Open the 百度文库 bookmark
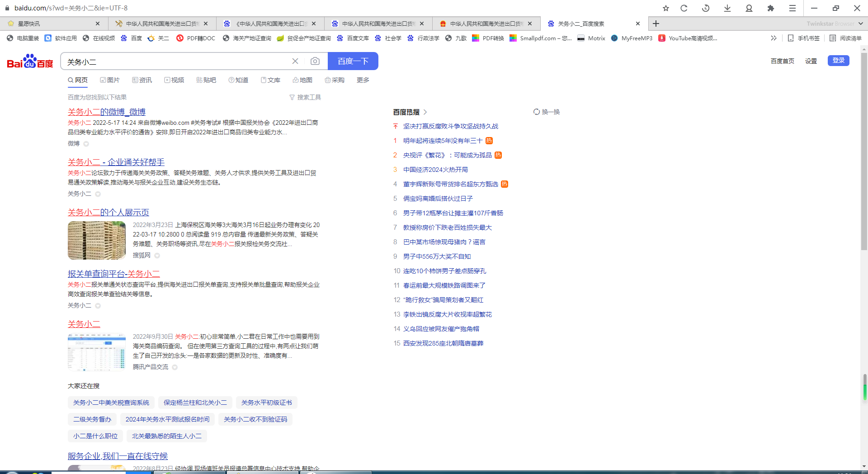This screenshot has height=474, width=868. point(353,38)
